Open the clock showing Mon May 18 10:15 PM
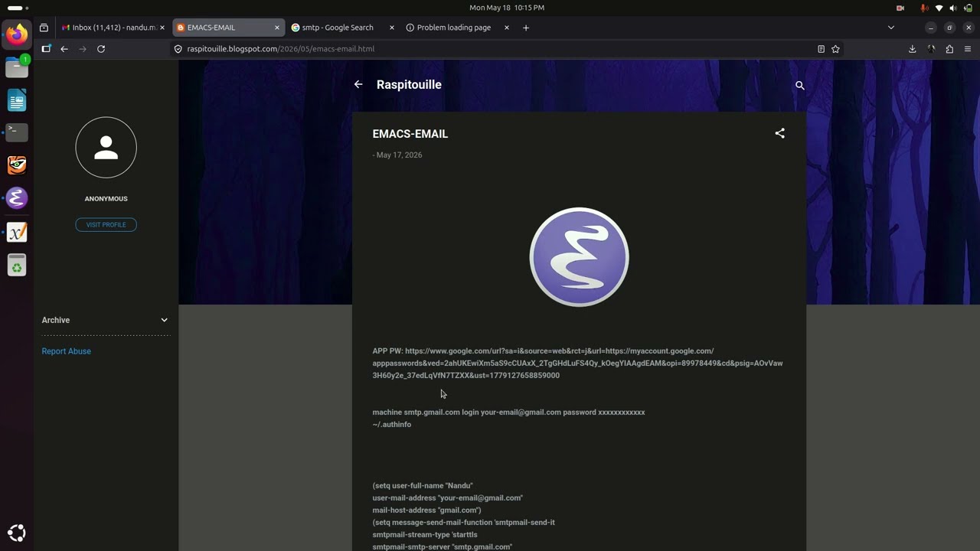This screenshot has width=980, height=551. click(507, 8)
